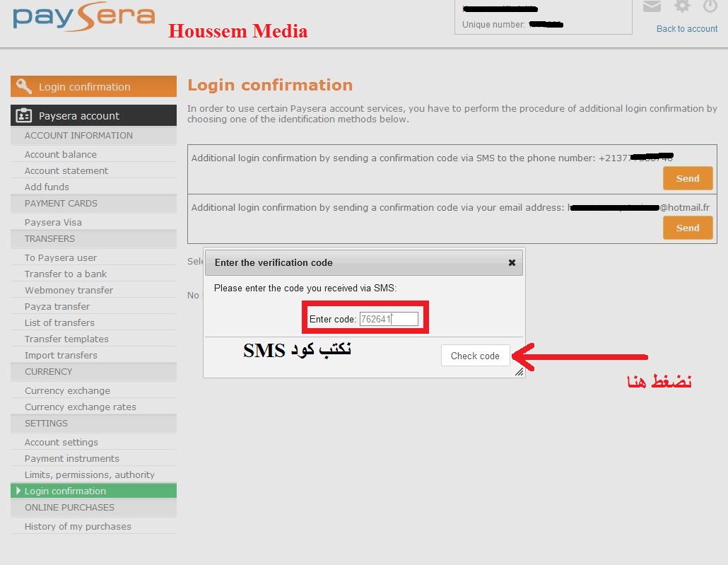Open the messages envelope icon
The image size is (728, 565).
tap(652, 6)
